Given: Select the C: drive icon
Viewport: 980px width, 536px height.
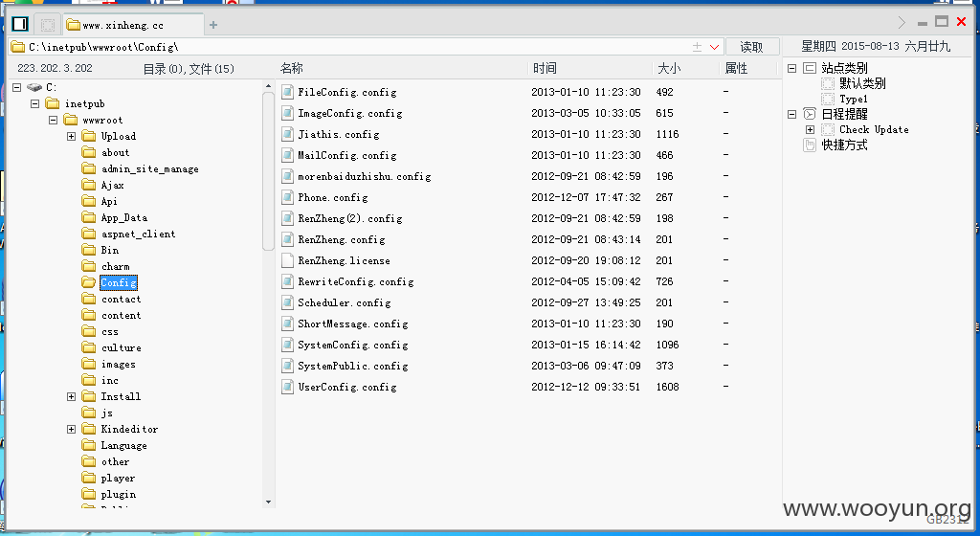Looking at the screenshot, I should pos(34,87).
